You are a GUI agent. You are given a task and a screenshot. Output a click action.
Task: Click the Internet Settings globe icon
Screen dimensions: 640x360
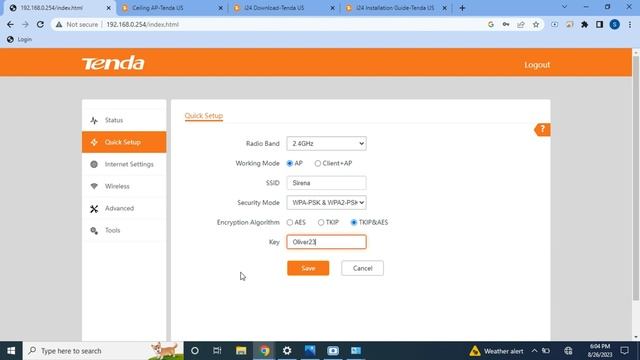coord(94,164)
